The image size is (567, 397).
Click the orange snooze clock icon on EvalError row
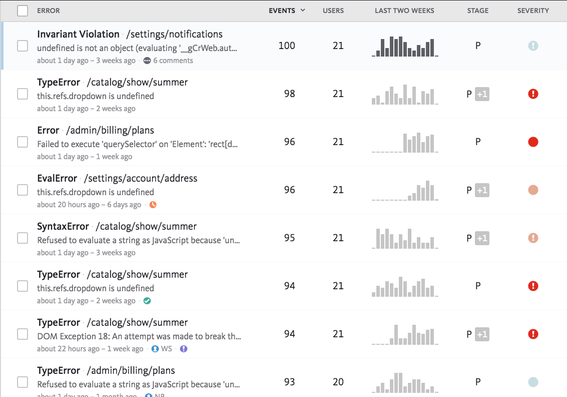(x=153, y=205)
